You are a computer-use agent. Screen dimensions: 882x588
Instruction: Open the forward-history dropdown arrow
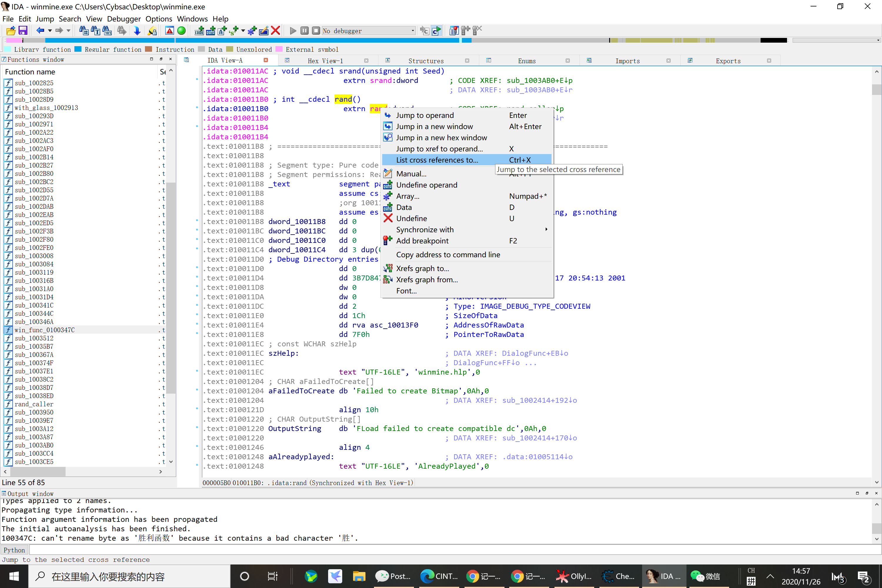coord(68,31)
